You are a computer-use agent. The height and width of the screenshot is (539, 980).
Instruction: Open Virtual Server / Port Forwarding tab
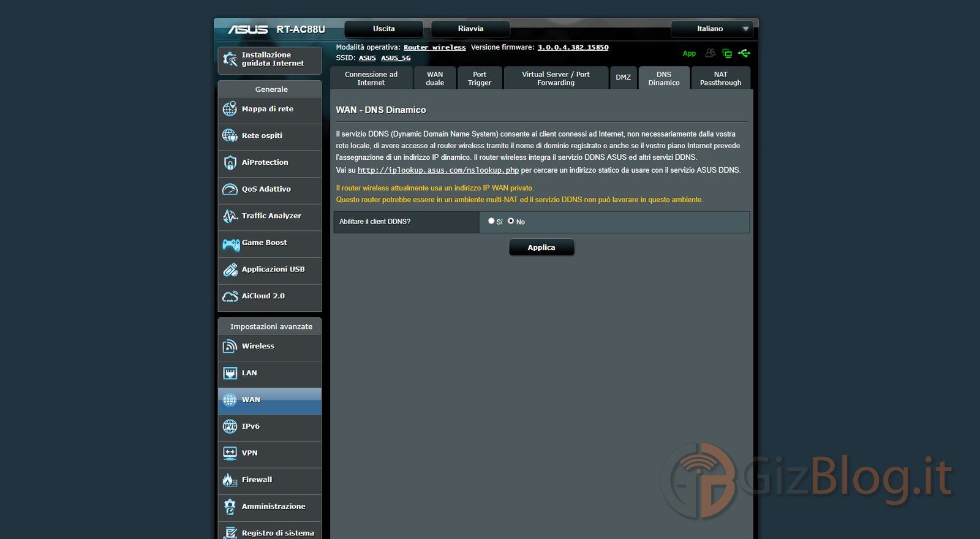pyautogui.click(x=556, y=78)
